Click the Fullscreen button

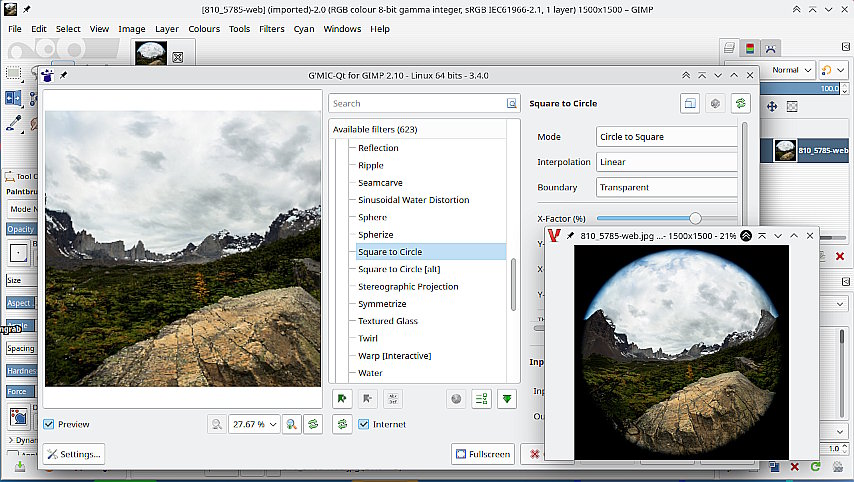[483, 454]
